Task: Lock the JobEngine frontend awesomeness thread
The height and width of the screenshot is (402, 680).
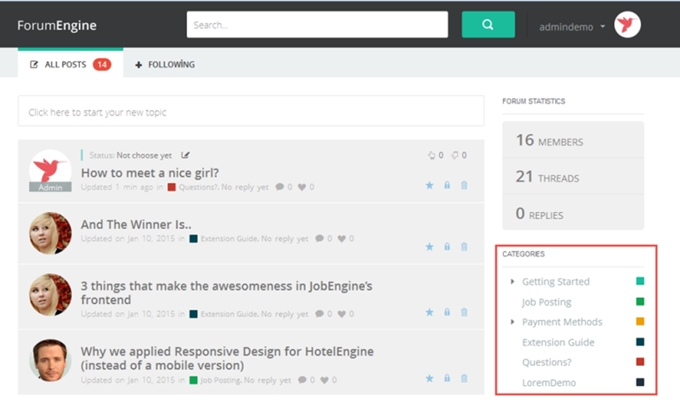Action: [x=446, y=313]
